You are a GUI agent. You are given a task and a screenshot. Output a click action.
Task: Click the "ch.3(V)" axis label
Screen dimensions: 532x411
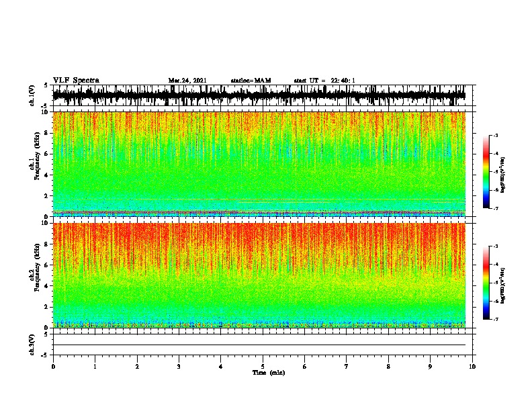click(x=32, y=345)
